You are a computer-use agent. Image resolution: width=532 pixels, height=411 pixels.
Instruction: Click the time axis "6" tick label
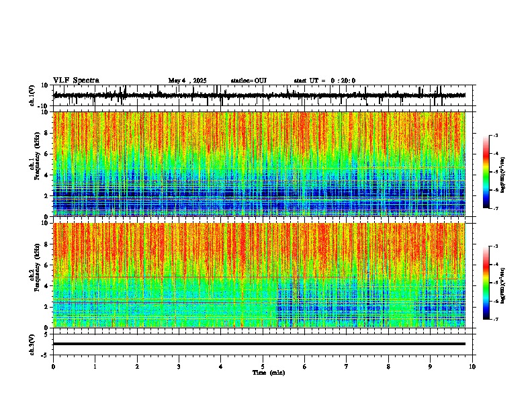tap(305, 367)
